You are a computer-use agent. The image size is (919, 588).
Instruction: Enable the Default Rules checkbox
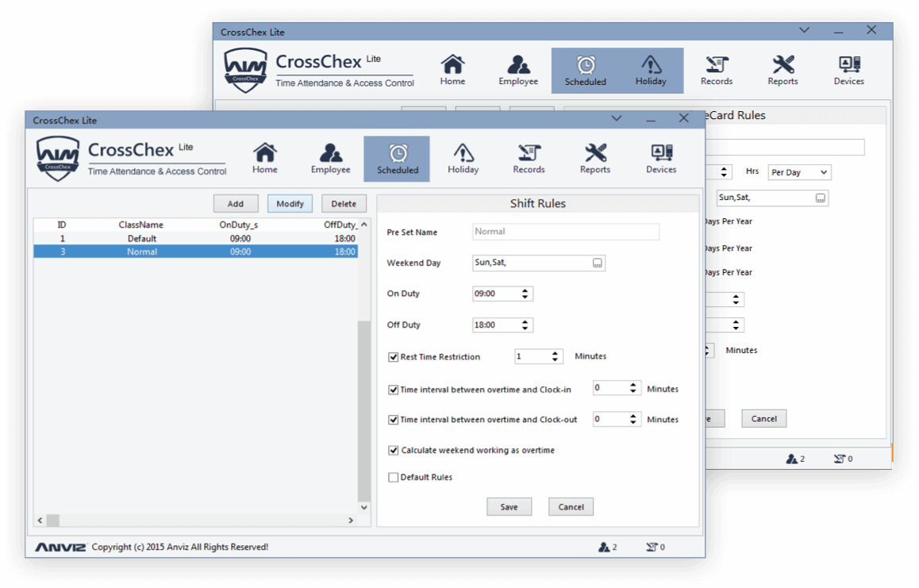pos(393,478)
